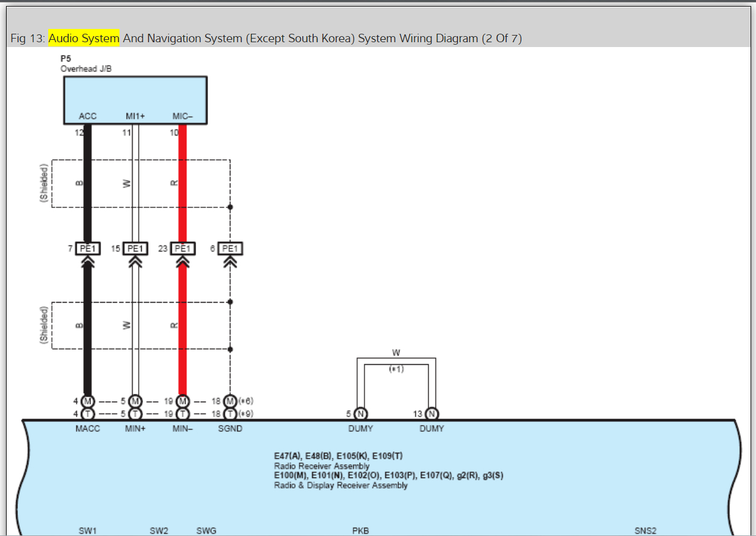Image resolution: width=756 pixels, height=536 pixels.
Task: Click the "Overhead J/B" component name
Action: tap(86, 69)
